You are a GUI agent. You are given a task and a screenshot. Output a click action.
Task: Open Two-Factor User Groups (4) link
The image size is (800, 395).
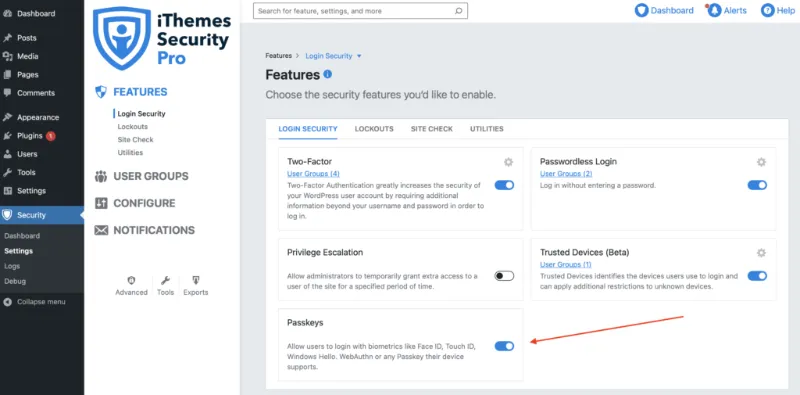pyautogui.click(x=313, y=174)
